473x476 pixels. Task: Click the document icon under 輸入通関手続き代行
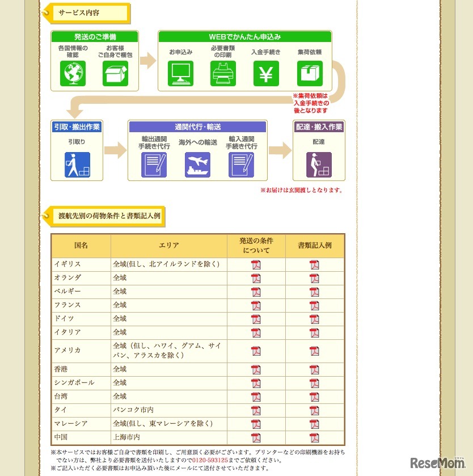click(241, 165)
